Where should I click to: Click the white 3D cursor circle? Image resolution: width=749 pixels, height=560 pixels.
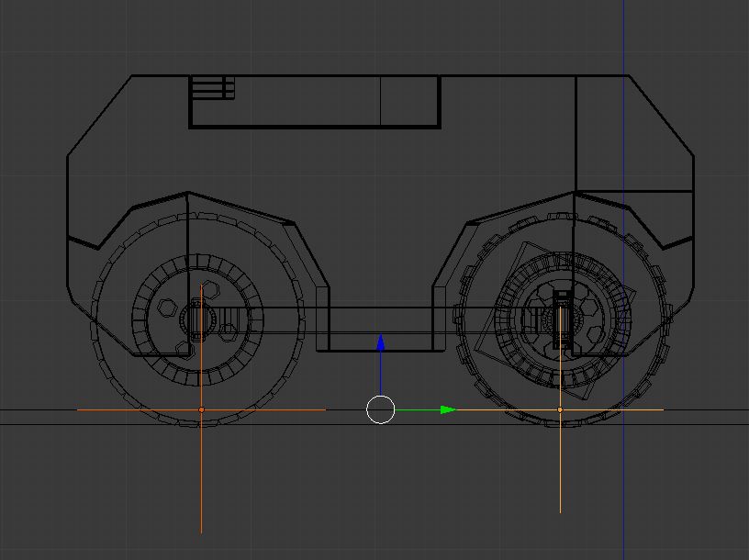tap(379, 409)
